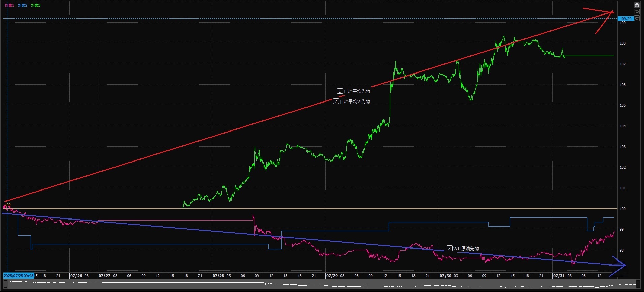Select the 対象3 legend label
The width and height of the screenshot is (644, 292).
36,5
